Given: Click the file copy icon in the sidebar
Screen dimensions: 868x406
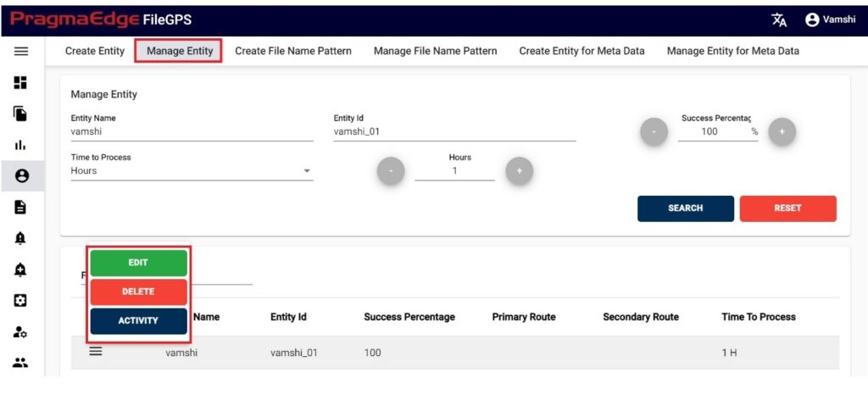Looking at the screenshot, I should pyautogui.click(x=20, y=114).
